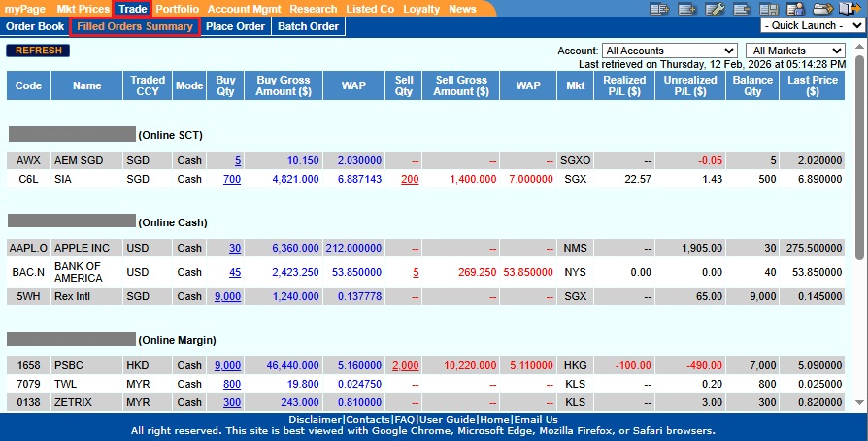This screenshot has height=441, width=868.
Task: Click the second list-plus icon in toolbar
Action: tap(687, 9)
